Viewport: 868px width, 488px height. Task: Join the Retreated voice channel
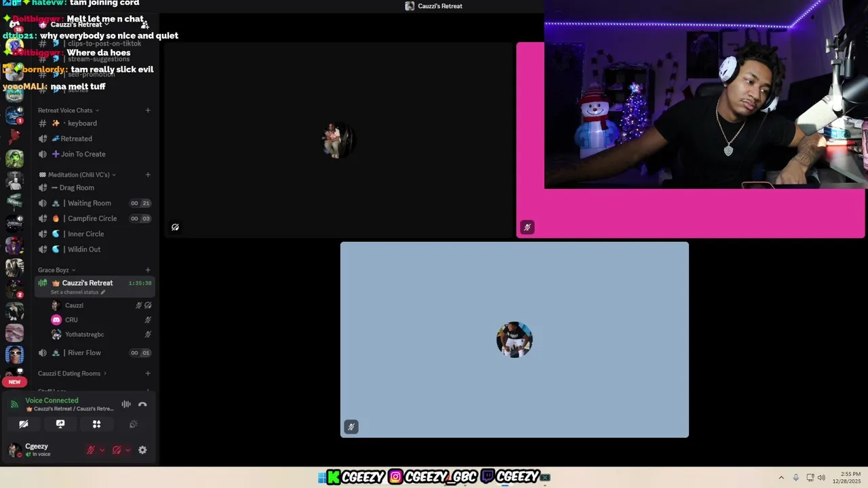click(95, 139)
